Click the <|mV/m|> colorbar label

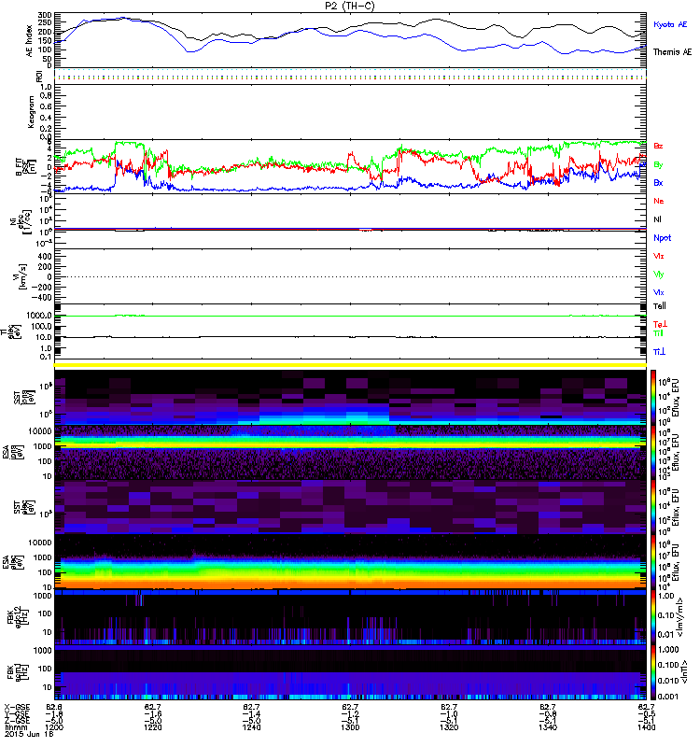pos(679,617)
